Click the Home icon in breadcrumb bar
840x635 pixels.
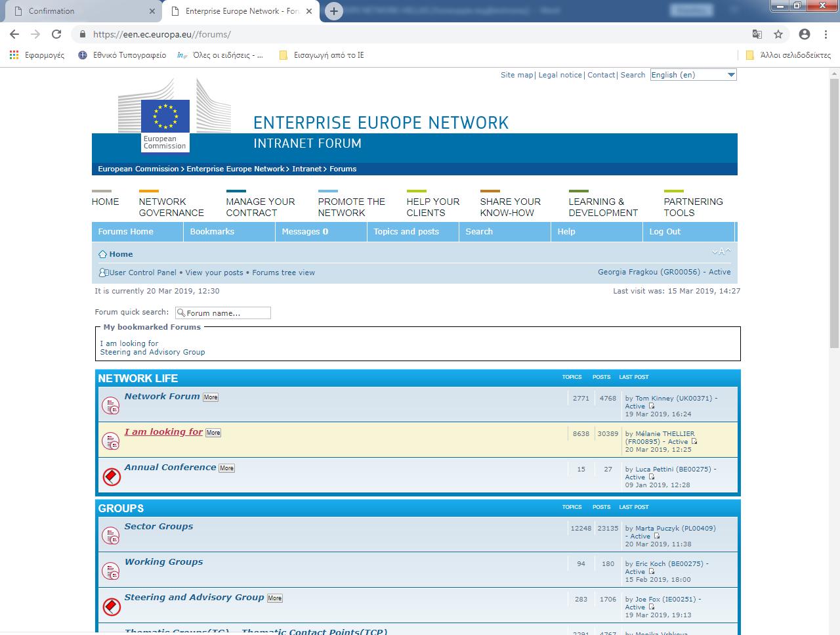(x=102, y=254)
